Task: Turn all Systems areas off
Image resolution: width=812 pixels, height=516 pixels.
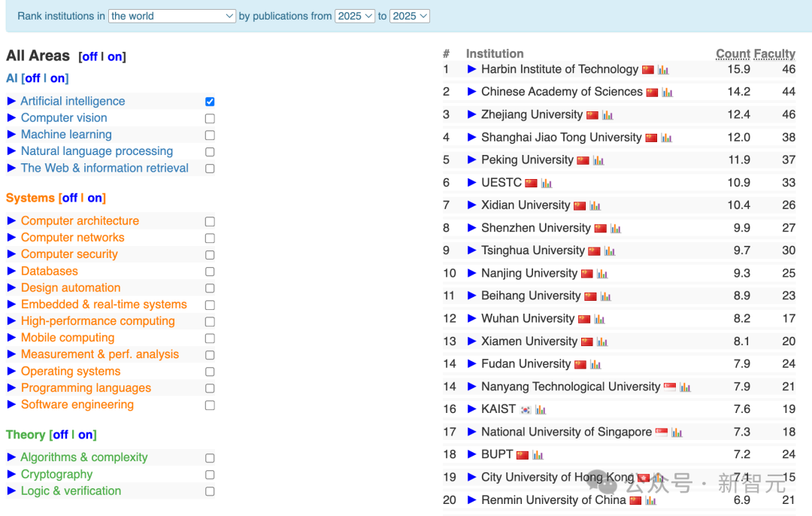Action: tap(70, 198)
